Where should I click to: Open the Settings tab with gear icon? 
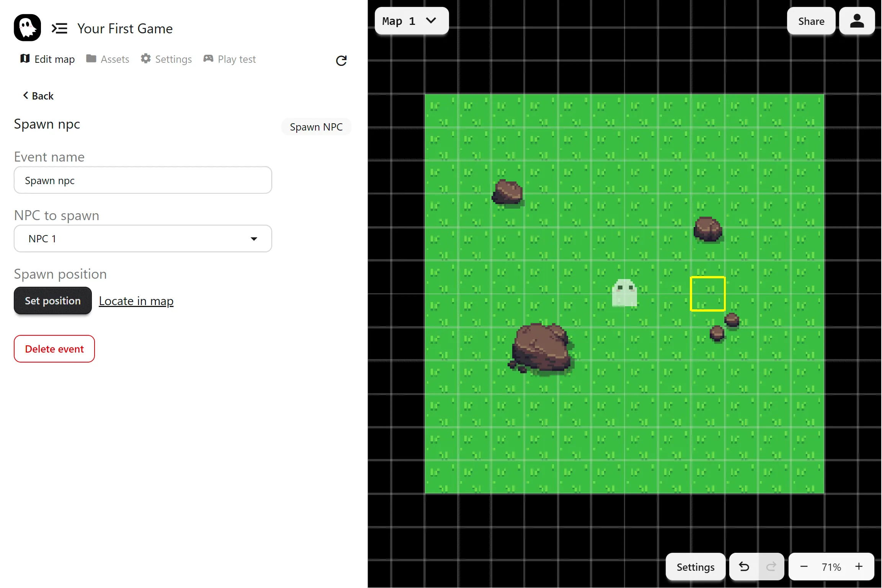tap(166, 59)
